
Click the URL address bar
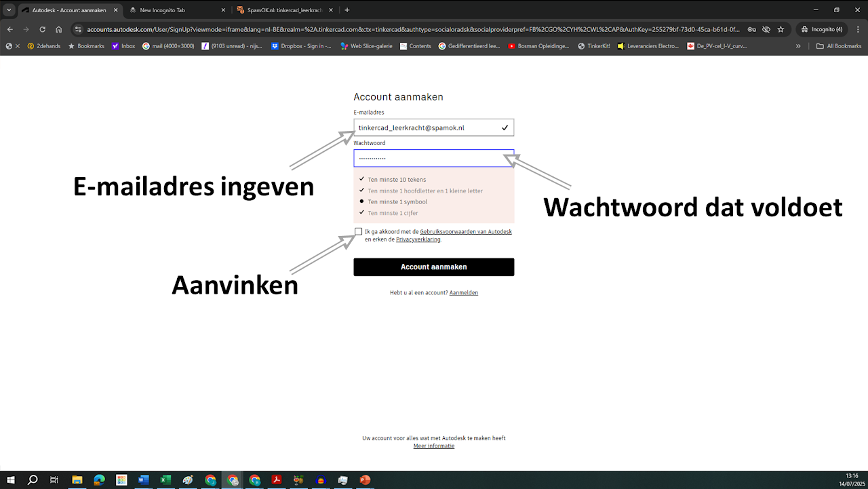click(414, 29)
